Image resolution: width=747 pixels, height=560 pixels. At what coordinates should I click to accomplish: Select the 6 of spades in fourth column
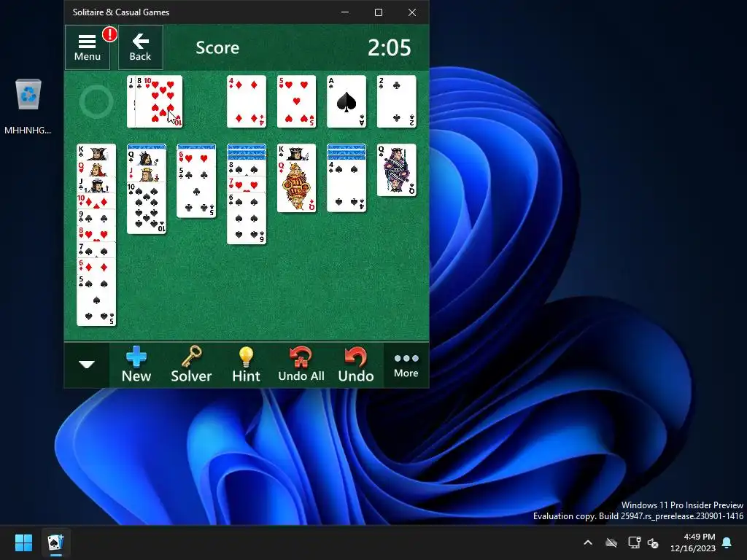247,218
